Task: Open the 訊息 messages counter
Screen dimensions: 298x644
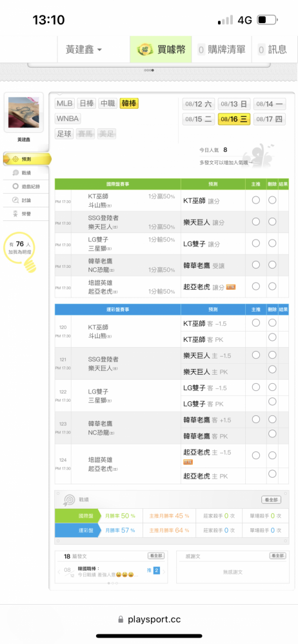Action: click(272, 50)
